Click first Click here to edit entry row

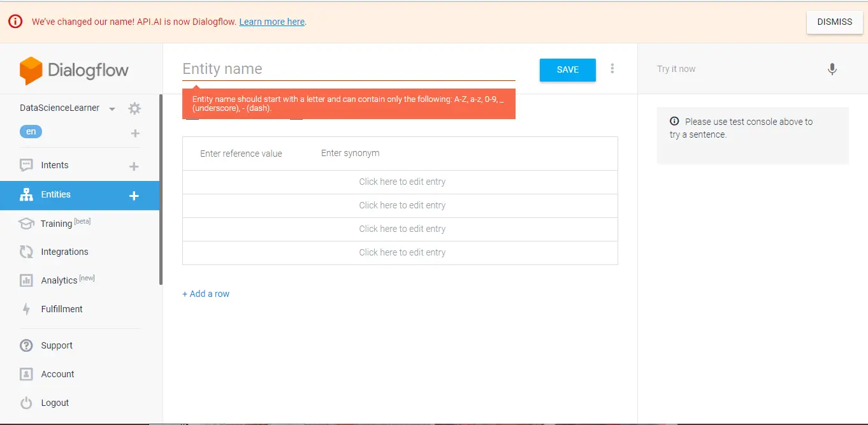point(400,182)
